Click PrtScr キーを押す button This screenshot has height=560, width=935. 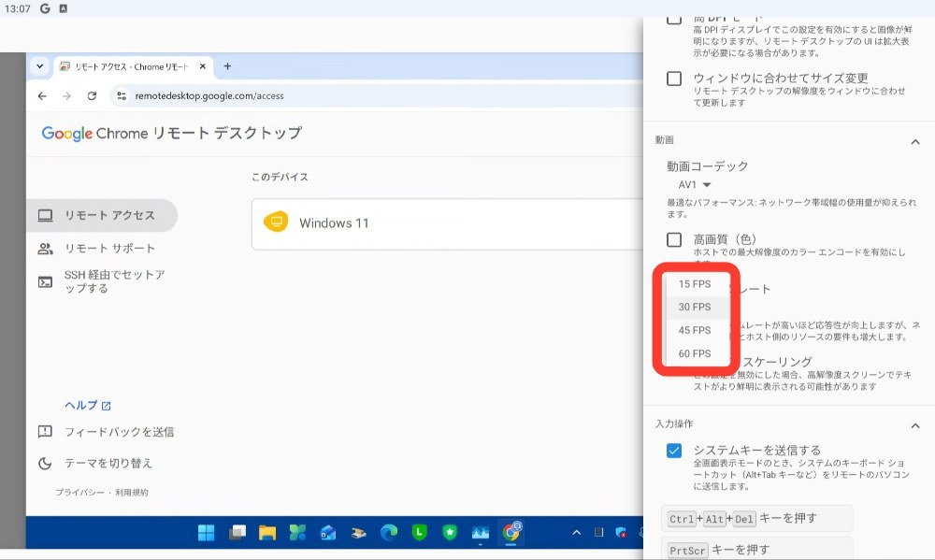[757, 550]
